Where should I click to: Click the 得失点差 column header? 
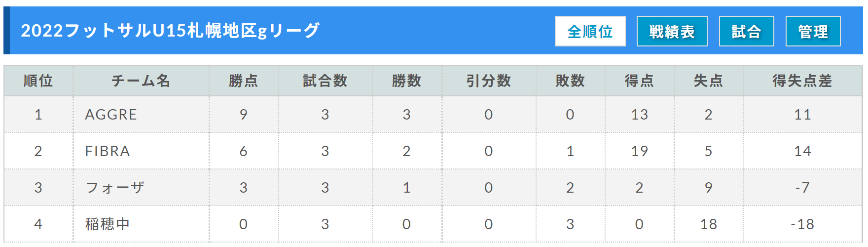click(x=802, y=81)
